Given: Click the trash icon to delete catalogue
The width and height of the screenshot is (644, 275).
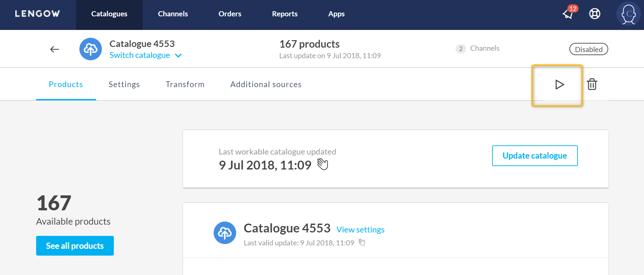Looking at the screenshot, I should click(x=592, y=84).
